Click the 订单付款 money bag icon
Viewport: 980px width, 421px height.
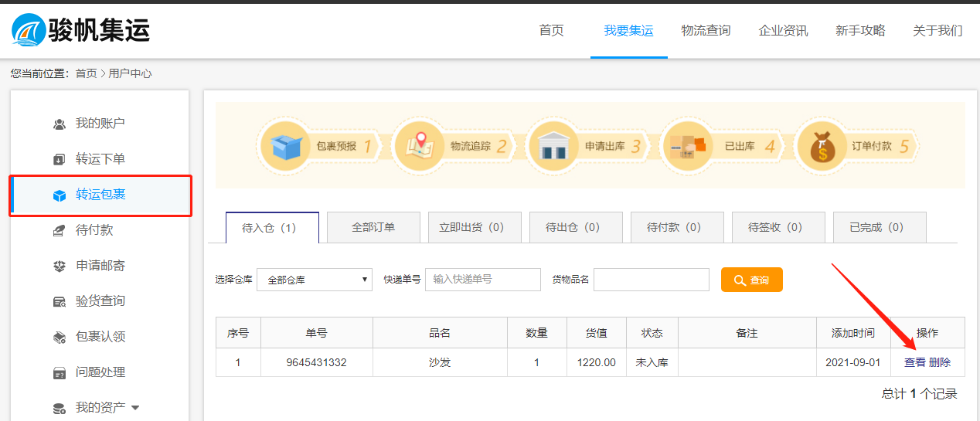[x=821, y=145]
